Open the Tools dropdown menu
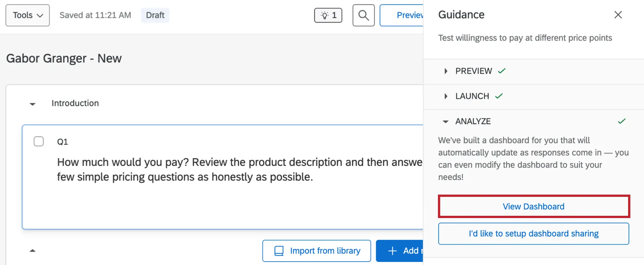Screen dimensions: 644x265 28,15
